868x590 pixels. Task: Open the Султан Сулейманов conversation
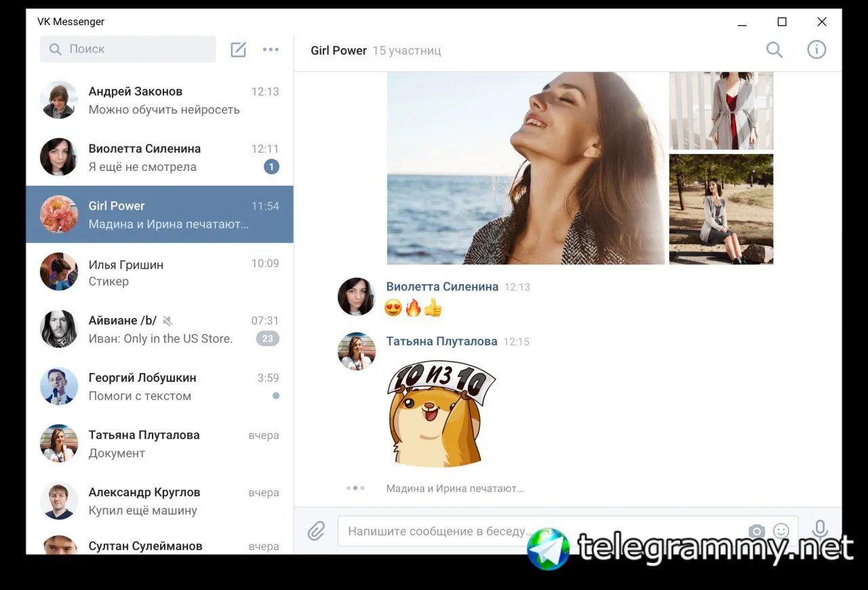click(159, 542)
